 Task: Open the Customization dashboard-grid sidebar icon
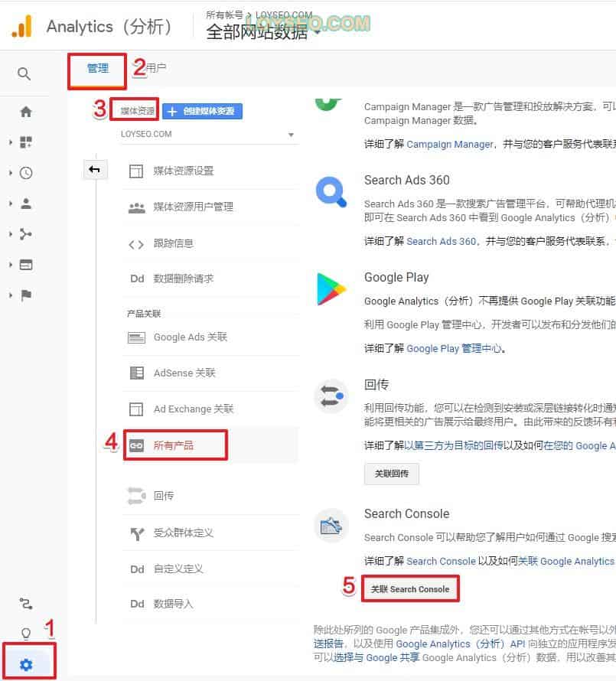[x=26, y=142]
